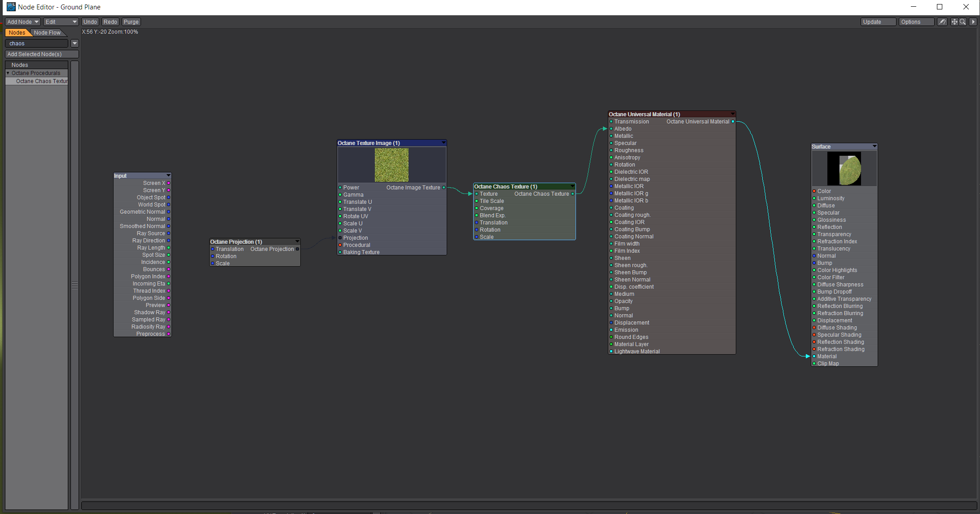Click the grass texture preview thumbnail

pos(391,165)
